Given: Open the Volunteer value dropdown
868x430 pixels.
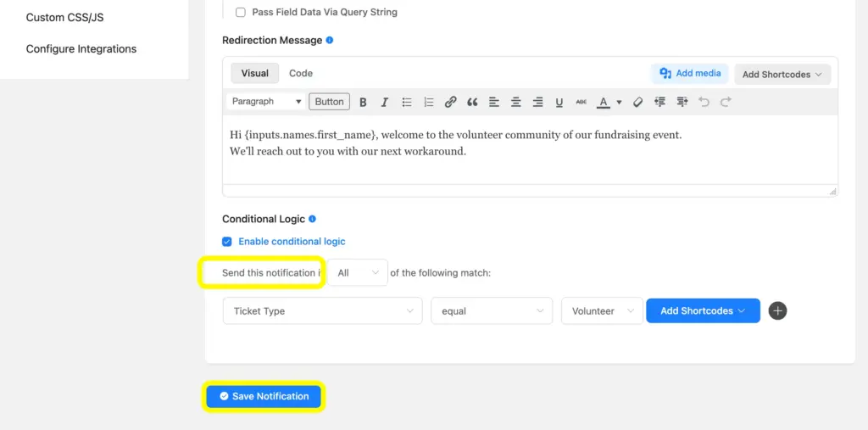Looking at the screenshot, I should (x=602, y=311).
